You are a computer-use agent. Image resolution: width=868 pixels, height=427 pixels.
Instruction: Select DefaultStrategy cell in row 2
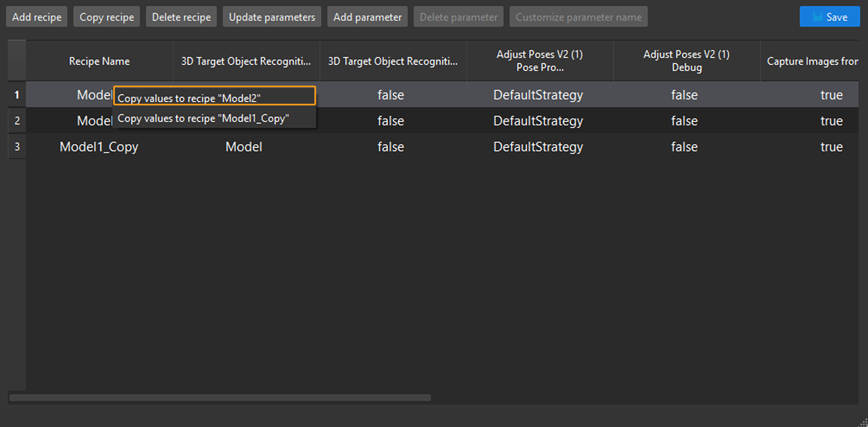coord(538,121)
